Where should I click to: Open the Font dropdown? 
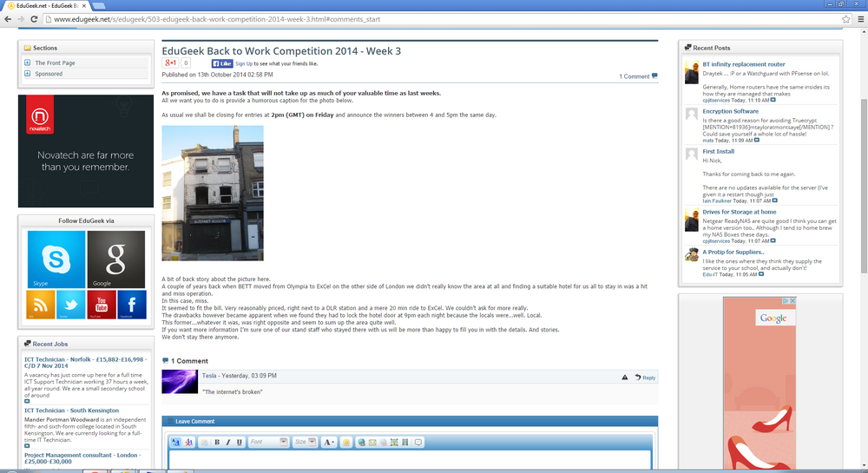click(268, 442)
